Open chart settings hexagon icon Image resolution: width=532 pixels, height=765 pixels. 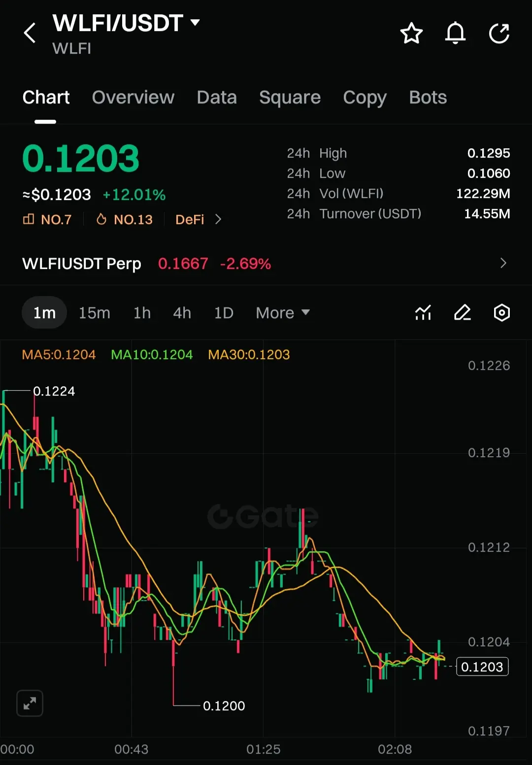click(501, 313)
